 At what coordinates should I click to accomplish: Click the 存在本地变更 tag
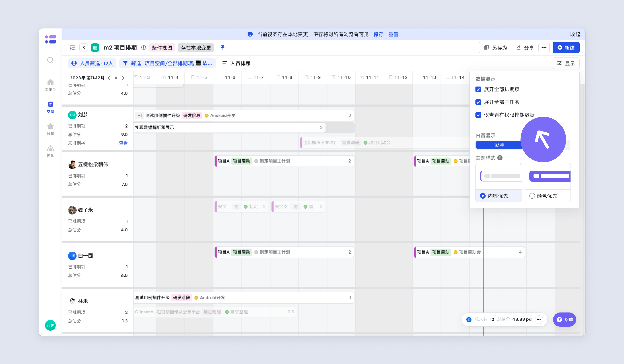[196, 48]
